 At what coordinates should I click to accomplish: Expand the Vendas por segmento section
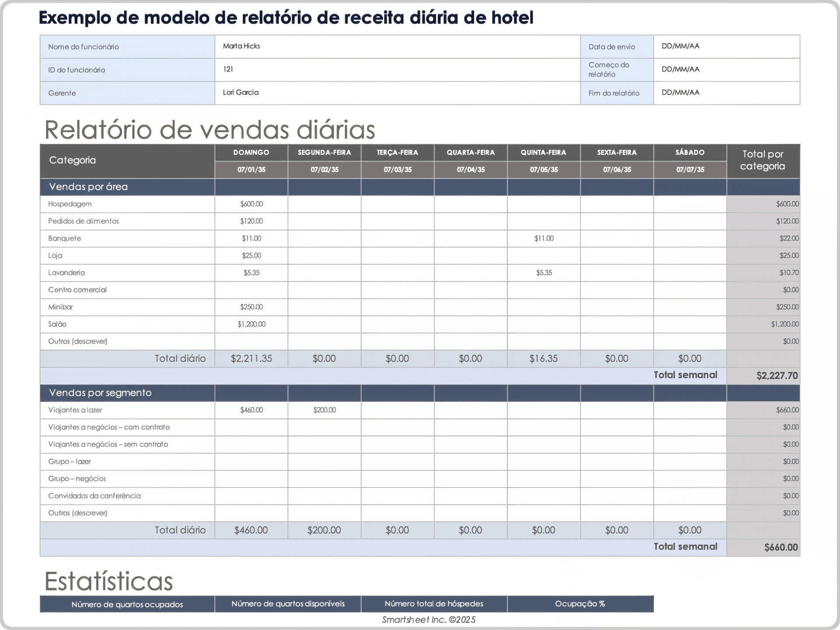click(127, 392)
